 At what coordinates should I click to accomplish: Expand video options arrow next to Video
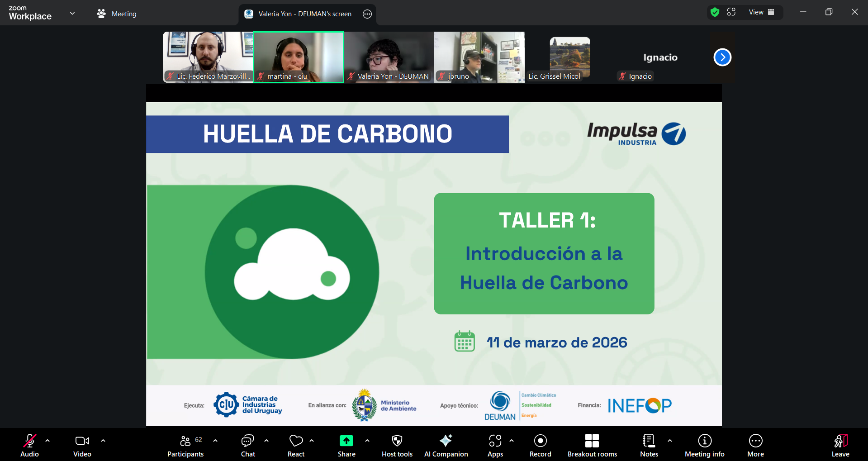pyautogui.click(x=103, y=440)
